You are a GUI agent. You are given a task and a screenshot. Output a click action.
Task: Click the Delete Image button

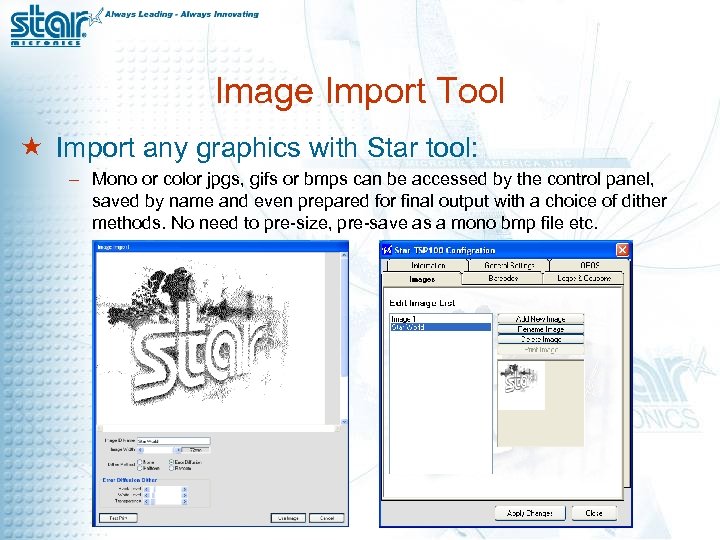coord(540,339)
